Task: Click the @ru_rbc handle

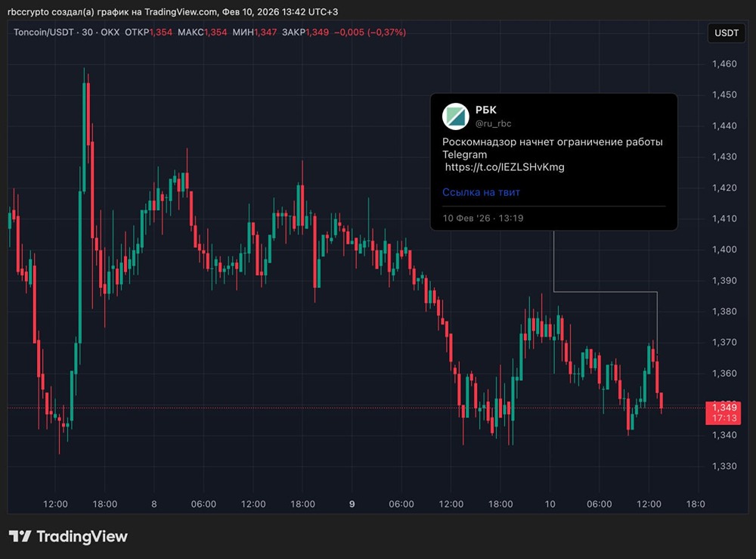Action: pyautogui.click(x=493, y=123)
